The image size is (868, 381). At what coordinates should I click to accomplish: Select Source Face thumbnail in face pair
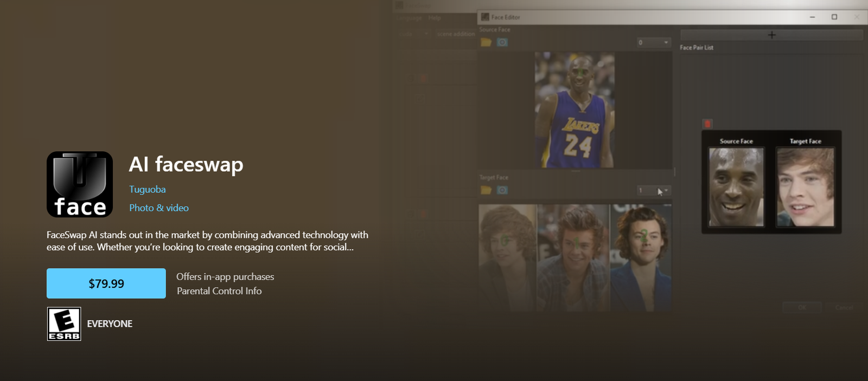[x=736, y=187]
